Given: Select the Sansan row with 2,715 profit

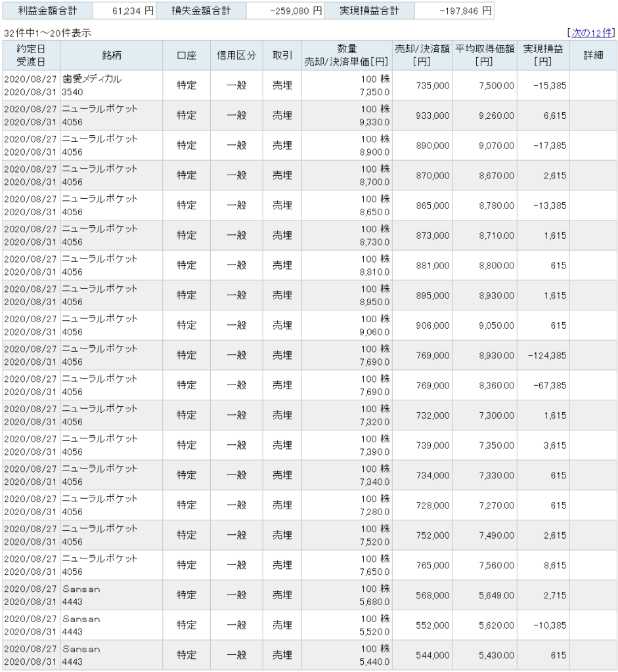Looking at the screenshot, I should [x=309, y=595].
